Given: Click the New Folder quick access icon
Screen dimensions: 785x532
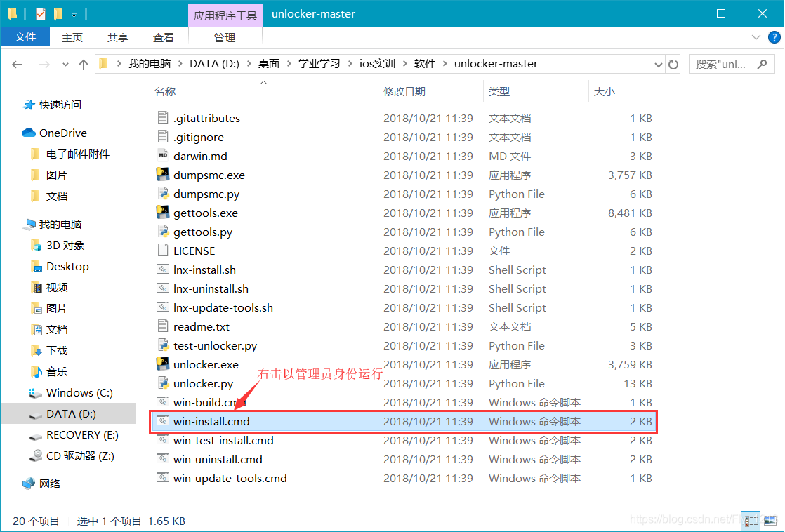Looking at the screenshot, I should point(58,14).
